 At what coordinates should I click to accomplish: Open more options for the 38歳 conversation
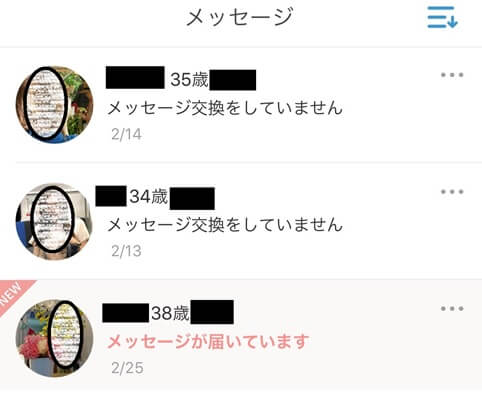click(x=452, y=309)
